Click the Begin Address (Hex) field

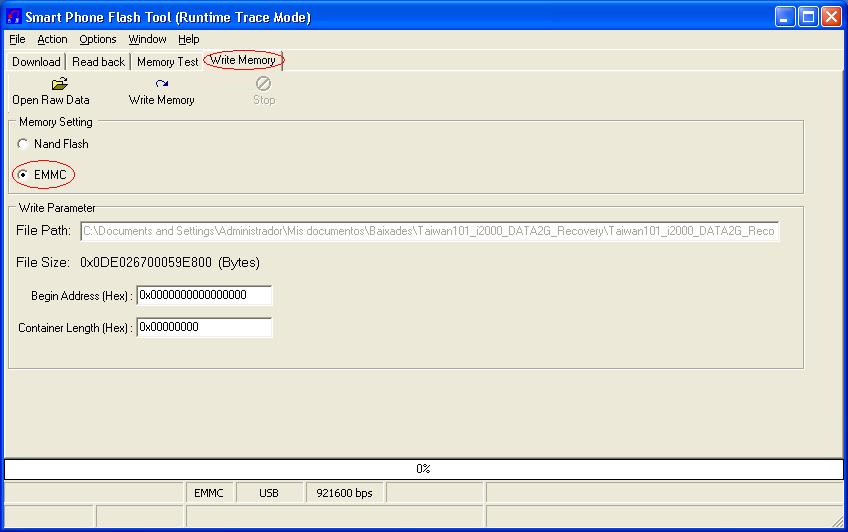click(x=204, y=295)
